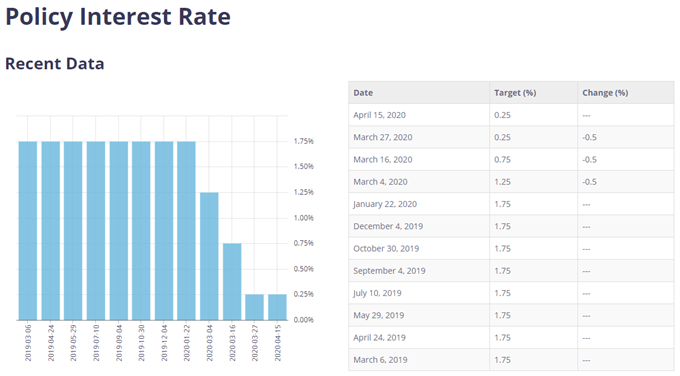The height and width of the screenshot is (376, 680).
Task: Select the March 4, 2020 date cell
Action: click(419, 182)
